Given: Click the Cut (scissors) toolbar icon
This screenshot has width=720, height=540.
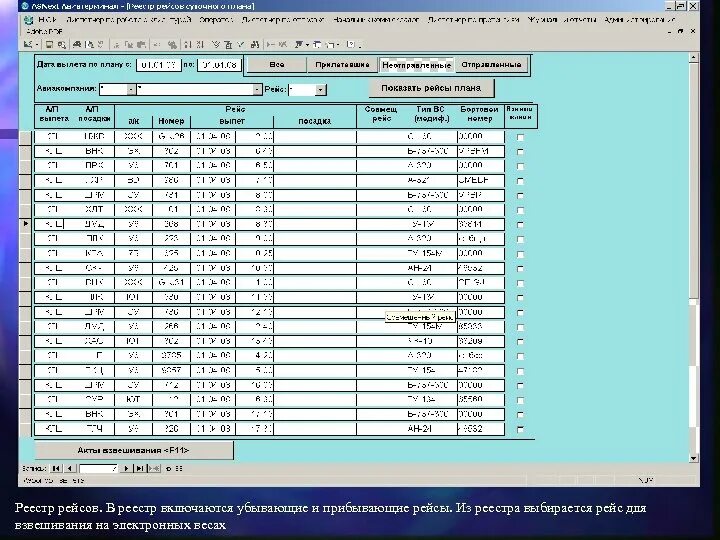Looking at the screenshot, I should pyautogui.click(x=117, y=45).
